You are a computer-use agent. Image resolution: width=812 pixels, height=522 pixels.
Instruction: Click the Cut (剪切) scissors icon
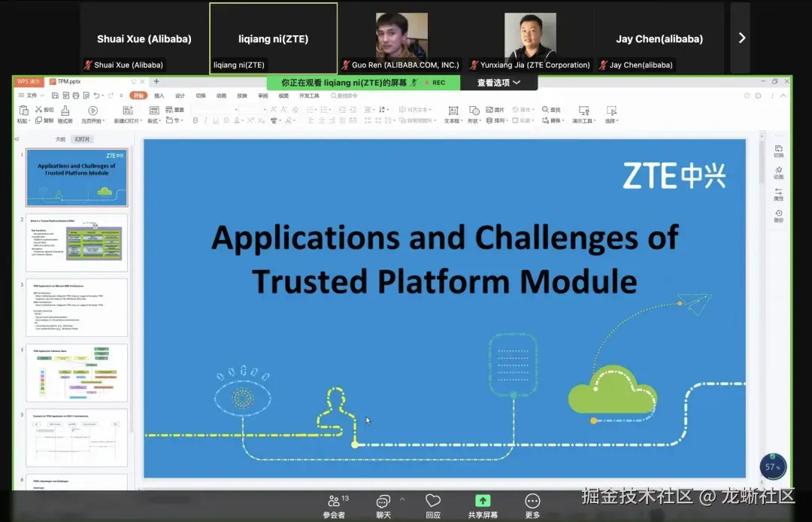[x=38, y=109]
